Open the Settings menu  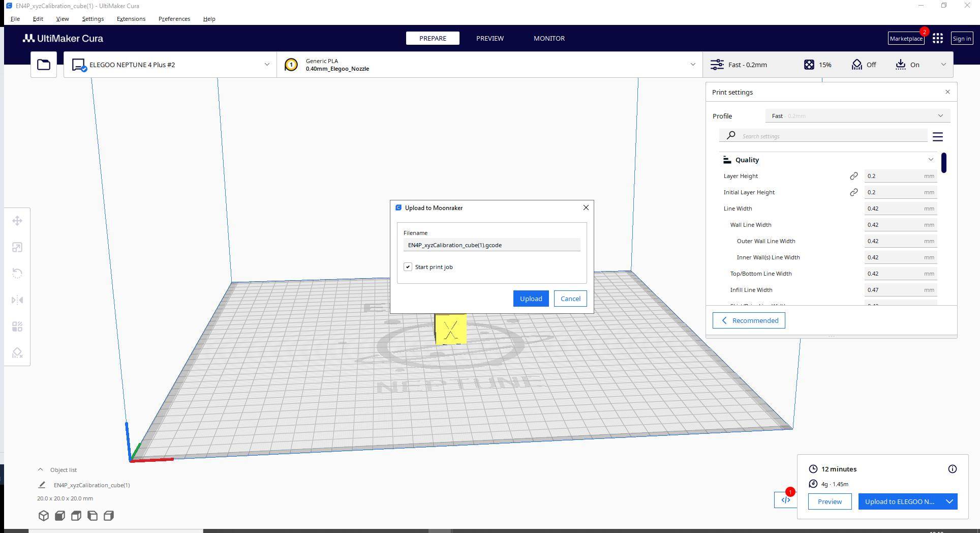[x=93, y=19]
